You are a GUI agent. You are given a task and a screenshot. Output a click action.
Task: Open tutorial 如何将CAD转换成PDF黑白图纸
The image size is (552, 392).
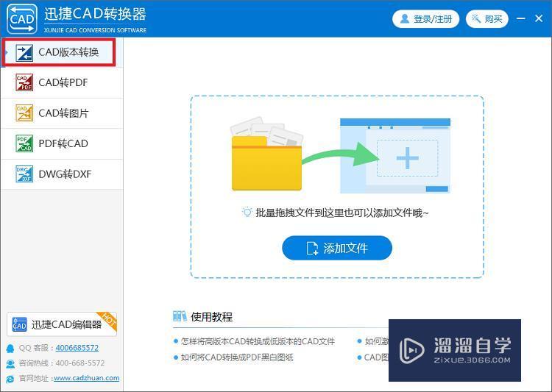(x=237, y=357)
